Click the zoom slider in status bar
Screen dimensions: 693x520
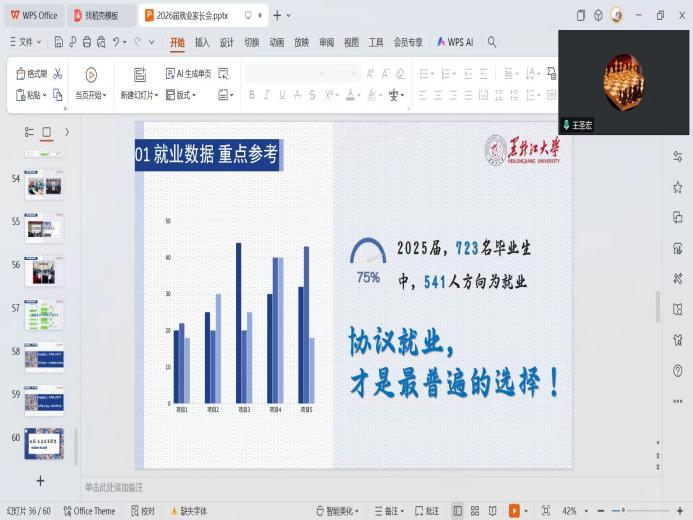click(x=622, y=511)
